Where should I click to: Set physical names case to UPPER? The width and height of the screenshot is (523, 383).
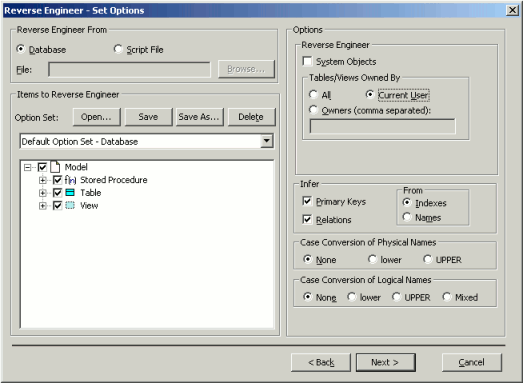(428, 259)
